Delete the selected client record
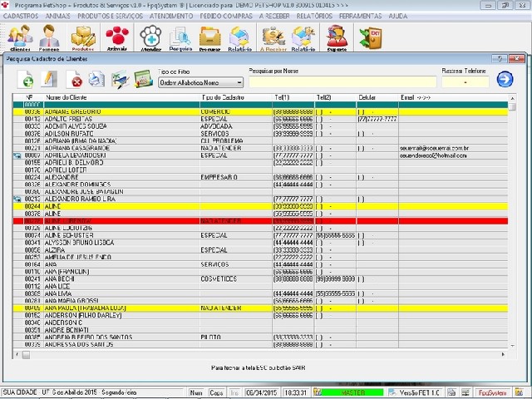 74,80
